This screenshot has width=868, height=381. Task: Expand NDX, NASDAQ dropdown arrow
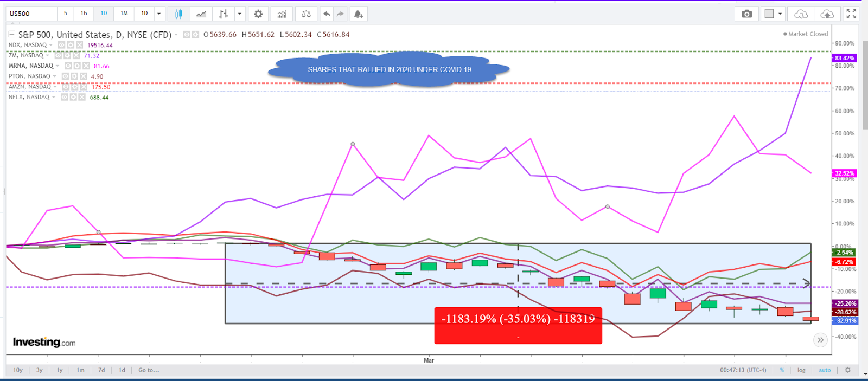(51, 45)
